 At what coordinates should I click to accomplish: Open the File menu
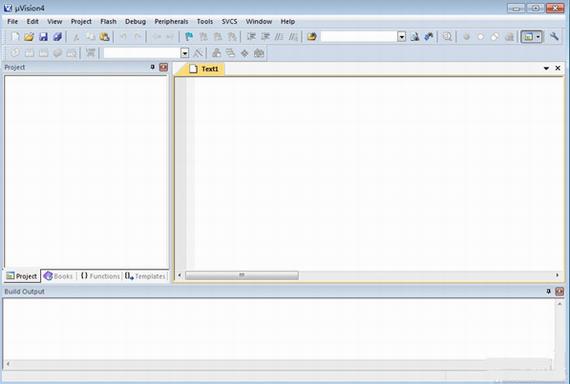(x=12, y=21)
